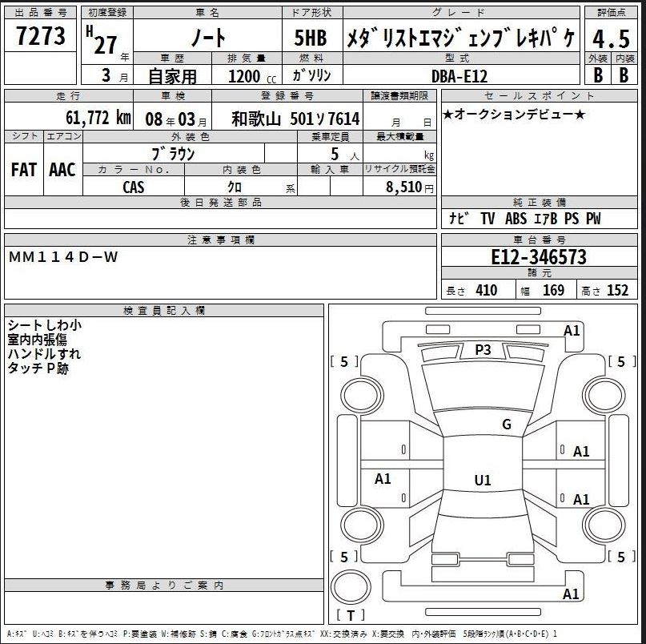Click the grade text メダリストエマジェンブレキパケ
The image size is (646, 644).
tap(461, 38)
